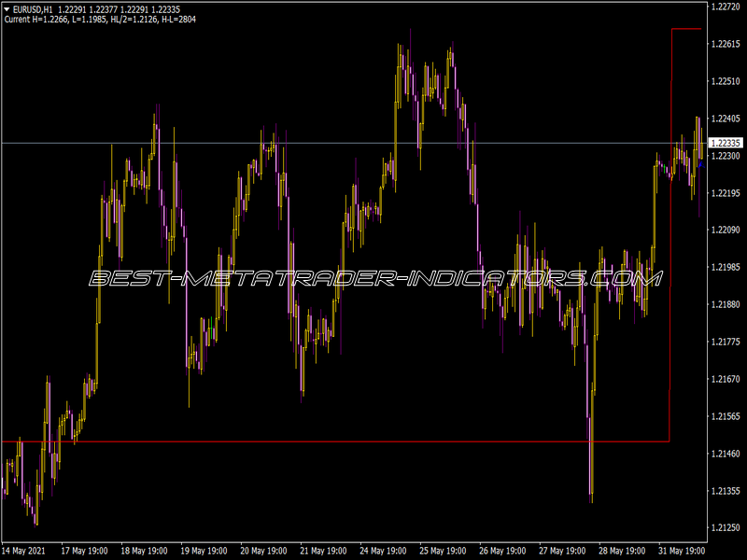Click price level 1.22090 on the scale
Viewport: 747px width, 560px height.
[726, 230]
